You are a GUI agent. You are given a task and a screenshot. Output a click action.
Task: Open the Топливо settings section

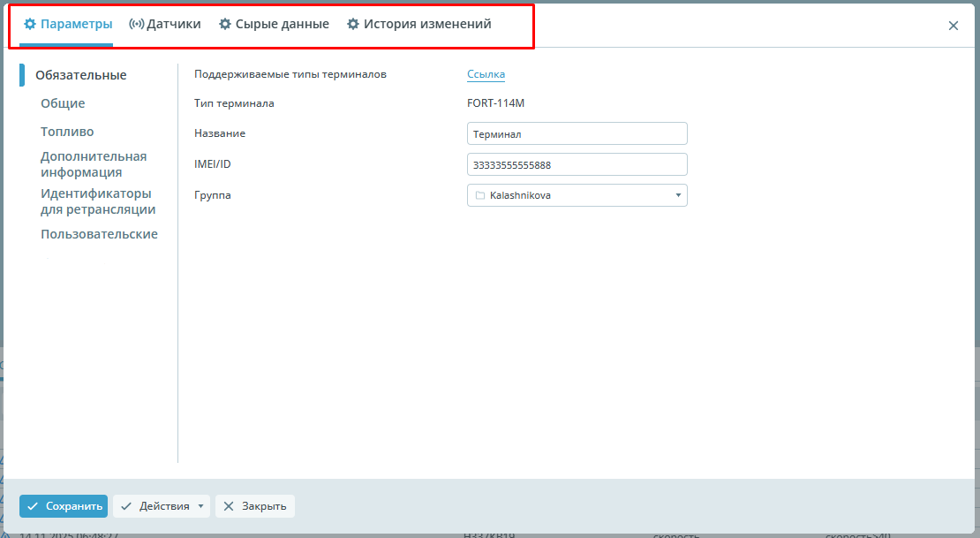pos(67,132)
